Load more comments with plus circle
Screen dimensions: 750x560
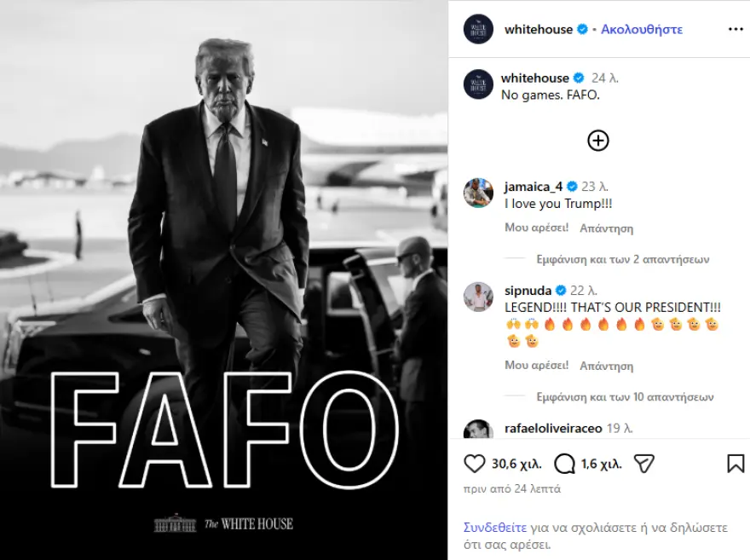[598, 141]
